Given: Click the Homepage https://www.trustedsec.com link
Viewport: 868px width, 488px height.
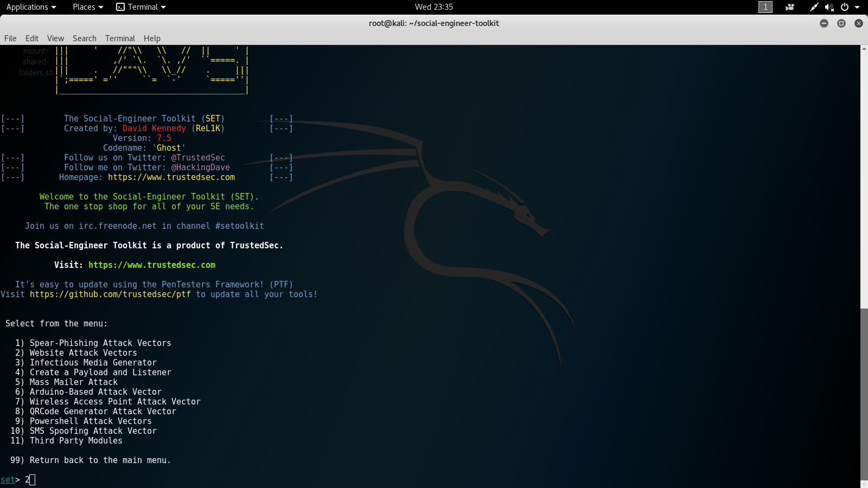Looking at the screenshot, I should [x=171, y=177].
